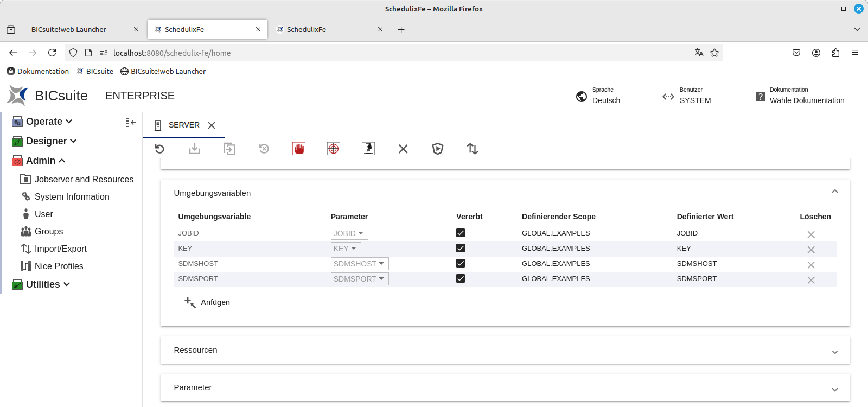Click the translate page icon in address bar

coord(699,53)
